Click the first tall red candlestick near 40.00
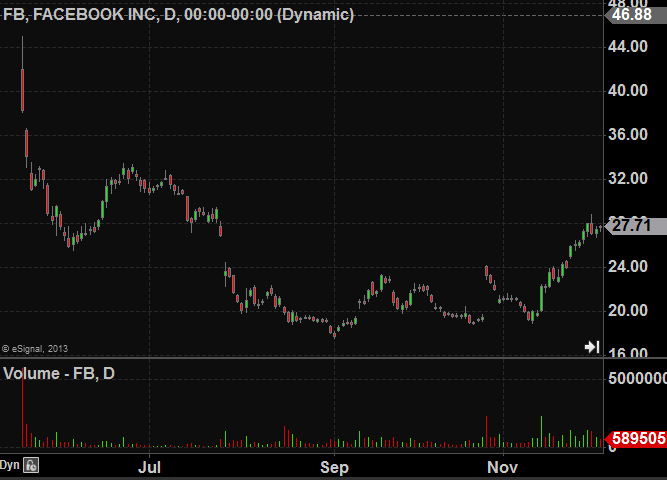 (23, 90)
